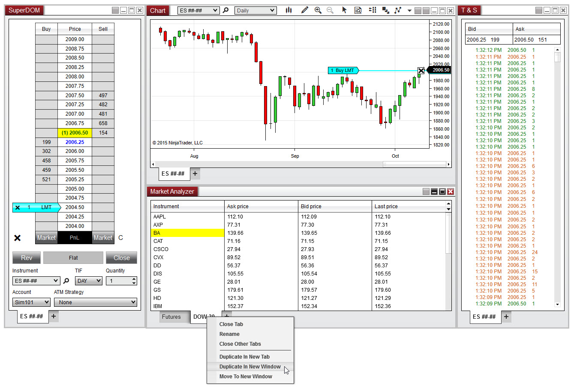574x392 pixels.
Task: Switch to the Futures tab in Market Analyzer
Action: 171,317
